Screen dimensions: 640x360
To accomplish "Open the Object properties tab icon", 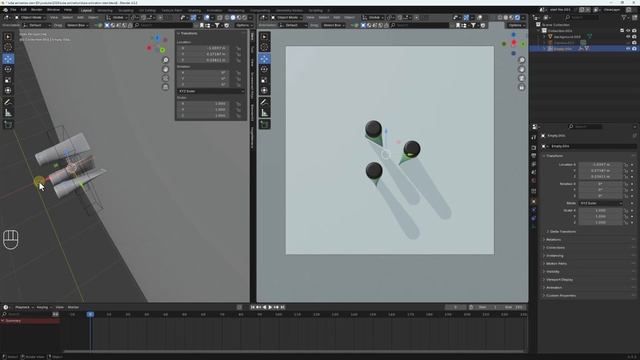I will point(534,202).
